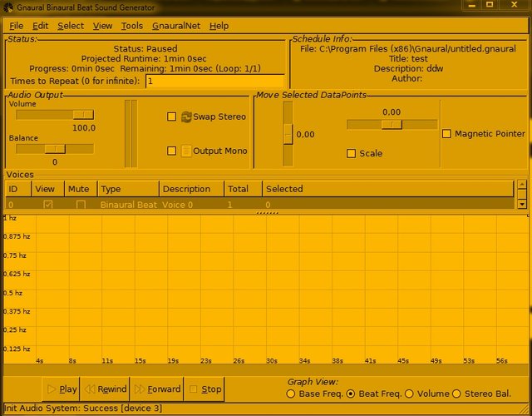Click the Mute column header

(81, 189)
